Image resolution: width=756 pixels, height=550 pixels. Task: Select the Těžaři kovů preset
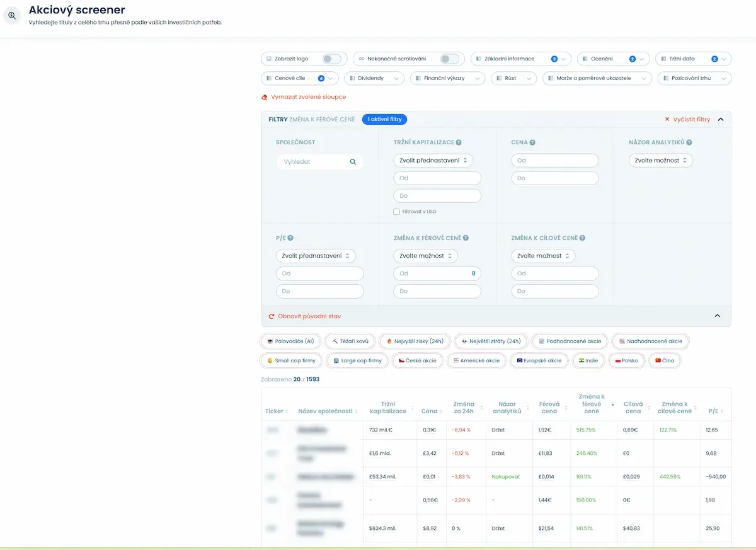click(x=350, y=341)
